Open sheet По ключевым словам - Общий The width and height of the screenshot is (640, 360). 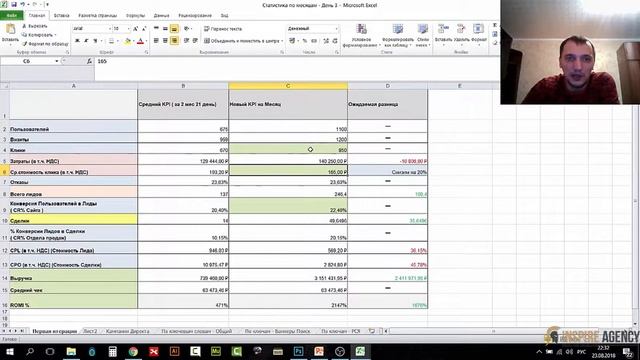click(x=196, y=331)
